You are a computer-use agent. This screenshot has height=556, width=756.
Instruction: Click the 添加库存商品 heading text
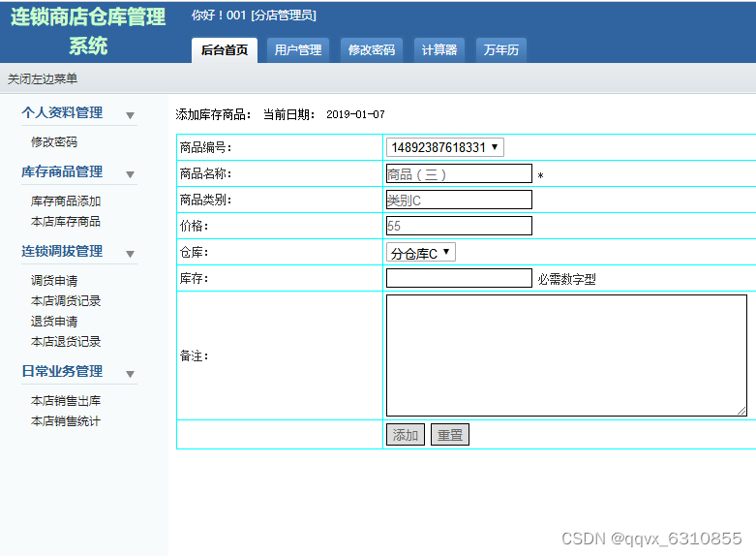213,114
